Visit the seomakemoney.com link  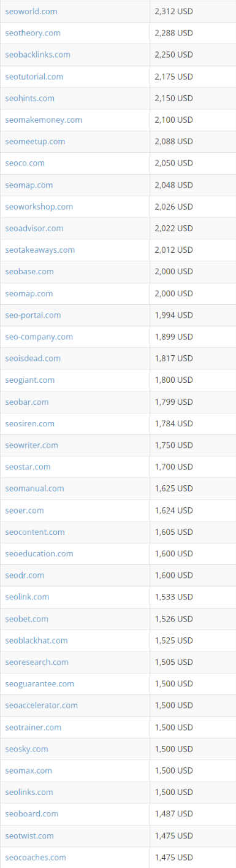44,120
